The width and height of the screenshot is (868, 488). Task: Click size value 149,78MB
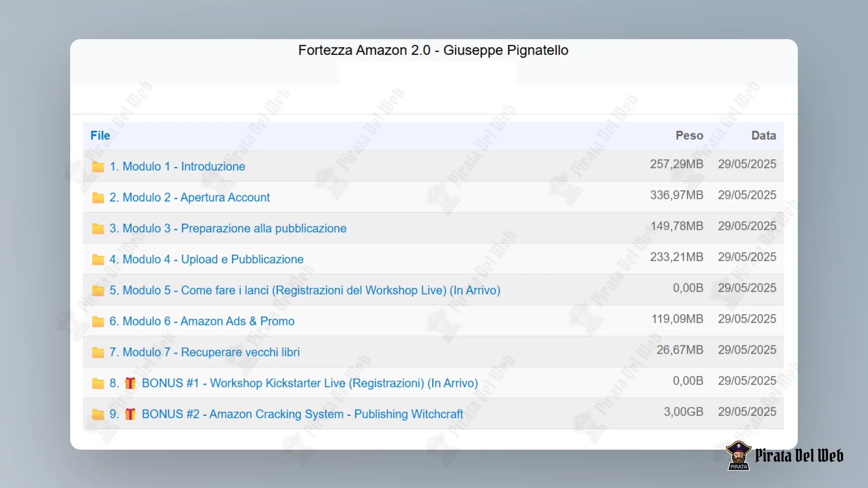(x=677, y=226)
